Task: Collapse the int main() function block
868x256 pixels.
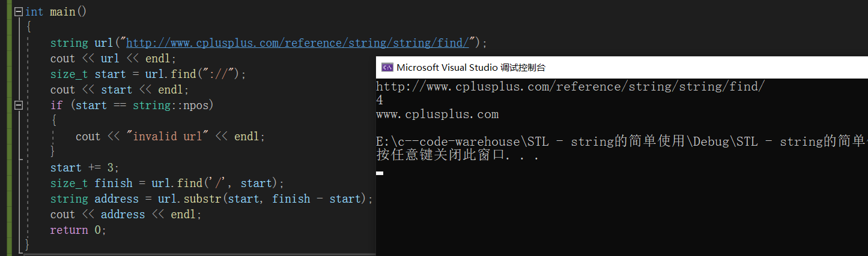Action: pos(18,12)
